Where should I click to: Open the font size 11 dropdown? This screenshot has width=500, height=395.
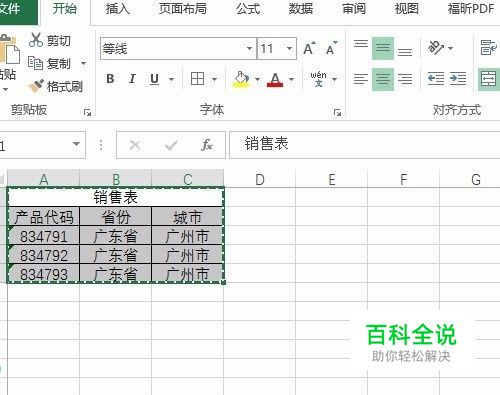(289, 49)
